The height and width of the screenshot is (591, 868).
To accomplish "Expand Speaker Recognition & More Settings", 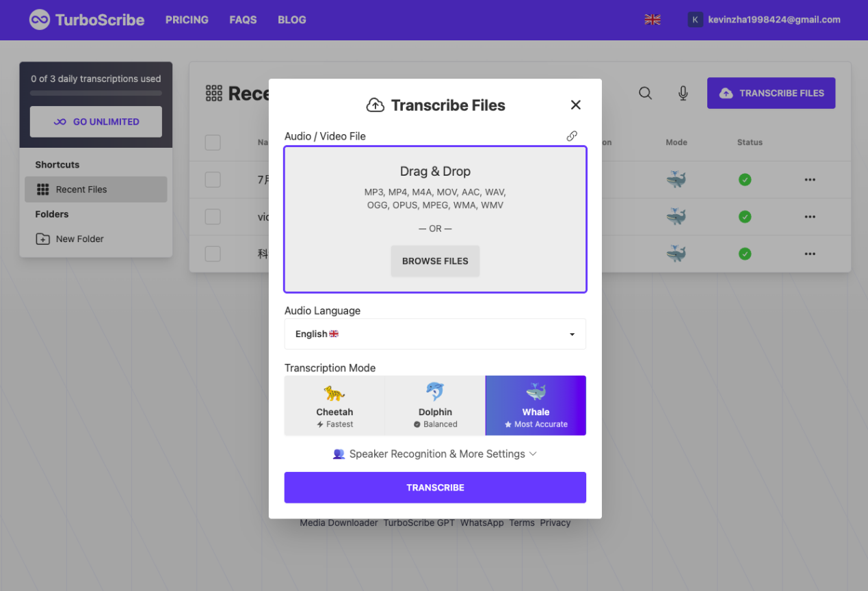I will pos(435,454).
